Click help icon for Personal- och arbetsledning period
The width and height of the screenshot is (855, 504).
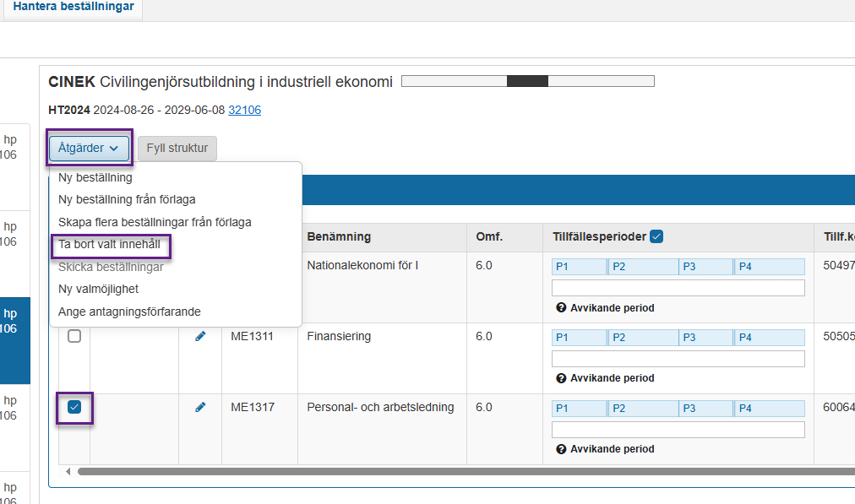pos(561,449)
